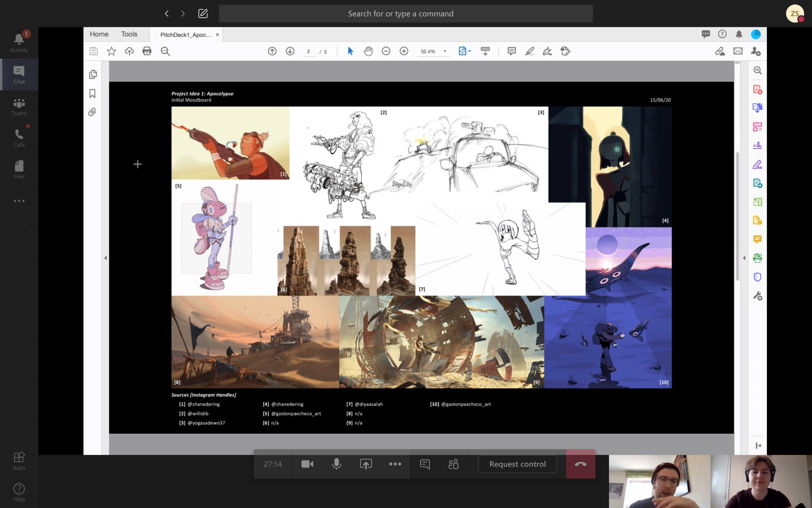Open the Apps store in Teams
This screenshot has height=508, width=812.
click(x=19, y=461)
